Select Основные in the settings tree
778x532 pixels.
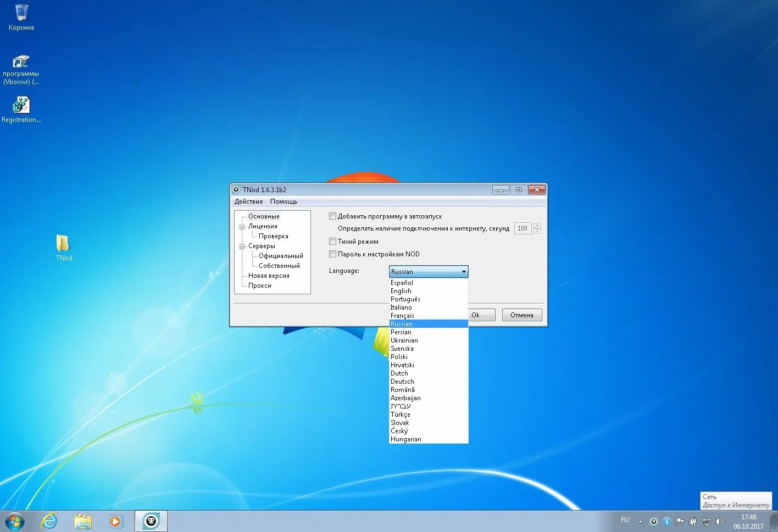(x=264, y=216)
